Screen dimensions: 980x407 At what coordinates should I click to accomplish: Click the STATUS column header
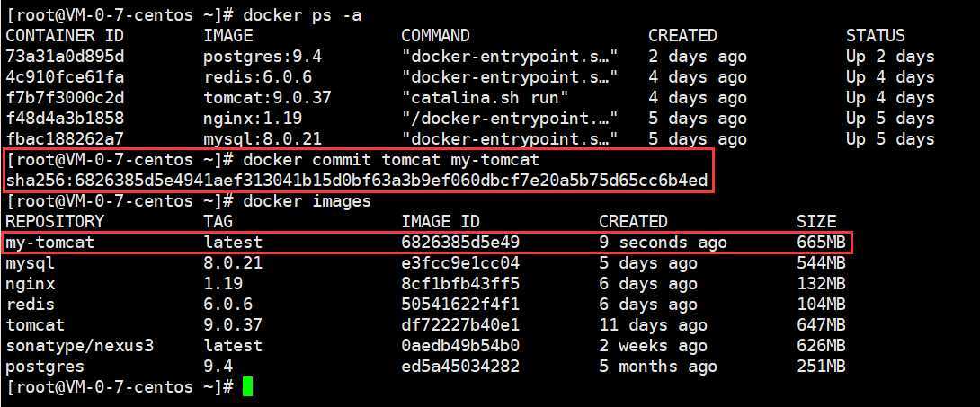pyautogui.click(x=876, y=35)
